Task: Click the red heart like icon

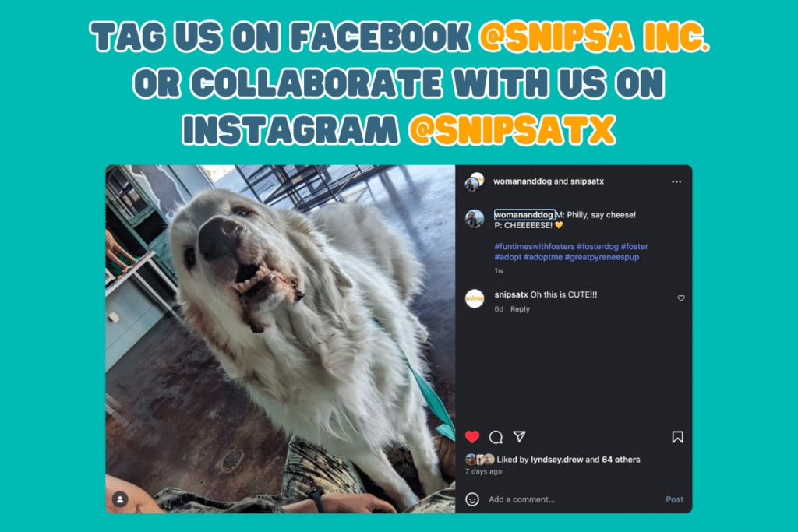Action: 472,437
